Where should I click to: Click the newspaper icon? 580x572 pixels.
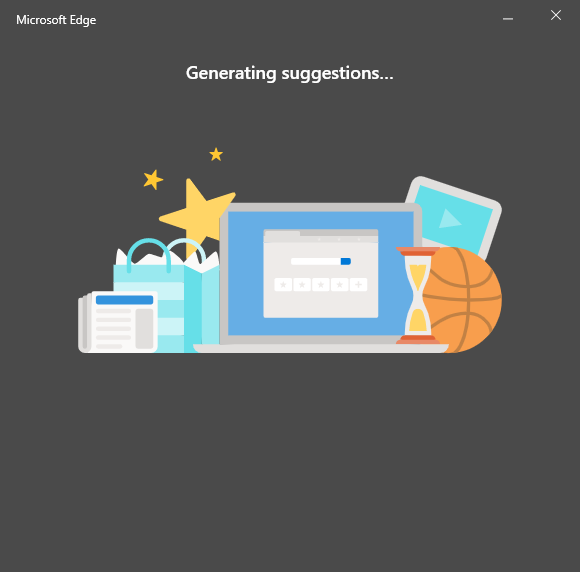click(118, 322)
